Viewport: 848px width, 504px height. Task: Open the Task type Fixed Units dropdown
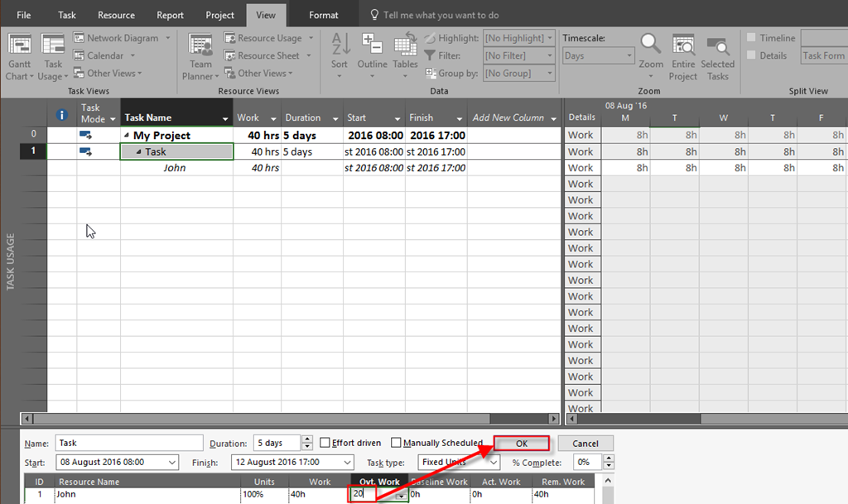pos(494,463)
